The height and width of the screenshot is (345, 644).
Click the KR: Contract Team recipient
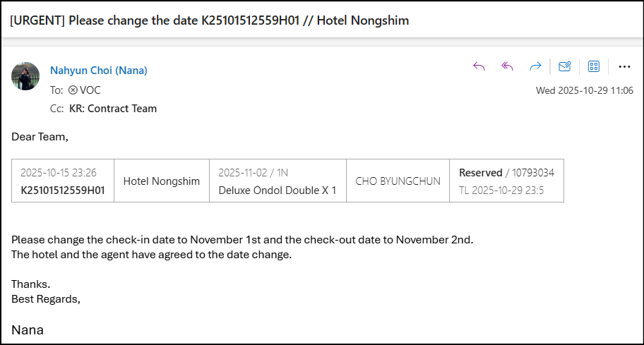point(113,109)
